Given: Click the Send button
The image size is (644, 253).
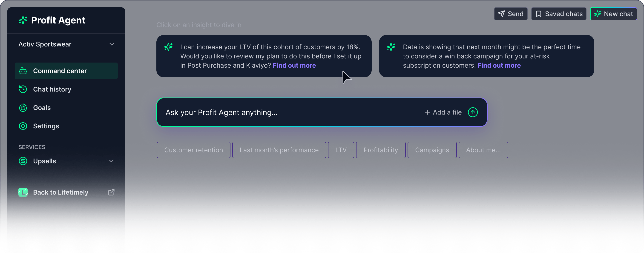Looking at the screenshot, I should 511,14.
